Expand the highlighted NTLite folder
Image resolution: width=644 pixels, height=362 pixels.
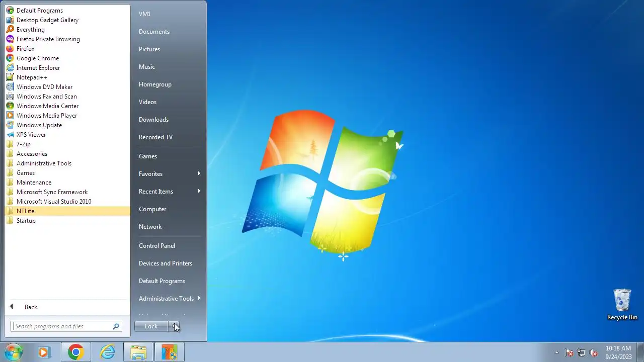click(x=67, y=211)
